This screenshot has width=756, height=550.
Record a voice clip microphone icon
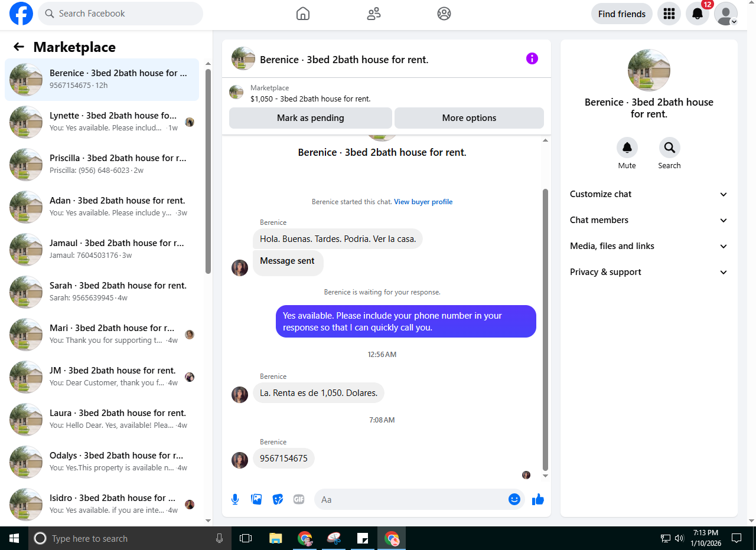(235, 499)
